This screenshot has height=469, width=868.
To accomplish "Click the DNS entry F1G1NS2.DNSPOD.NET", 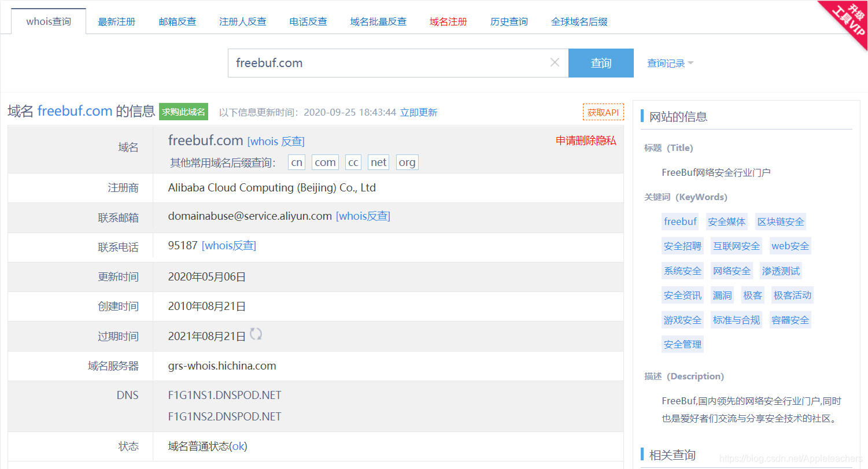I will point(225,416).
